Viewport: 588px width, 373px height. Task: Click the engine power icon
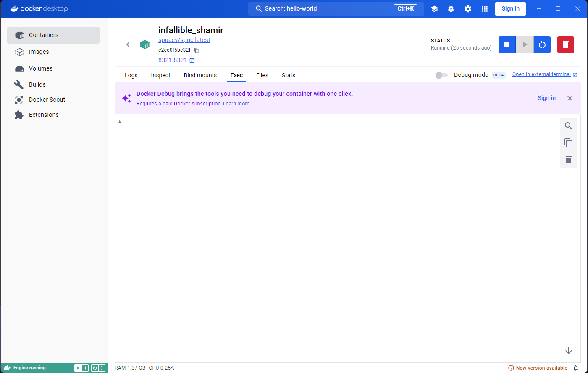coord(95,368)
